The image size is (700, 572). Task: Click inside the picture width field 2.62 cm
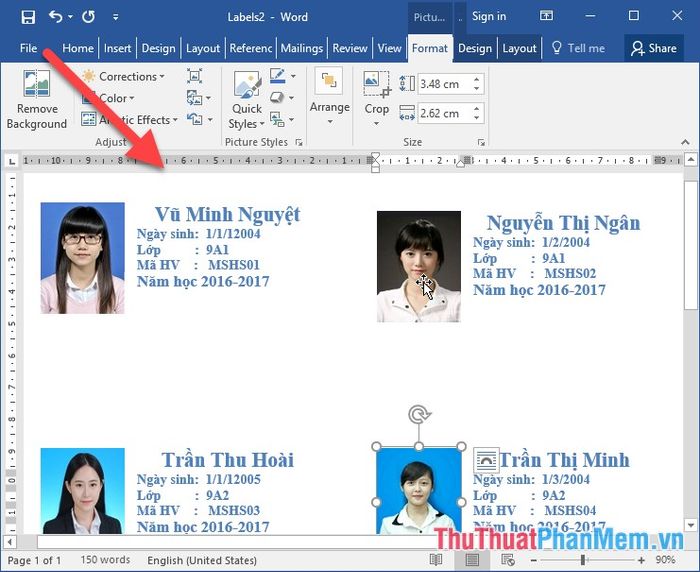tap(440, 113)
